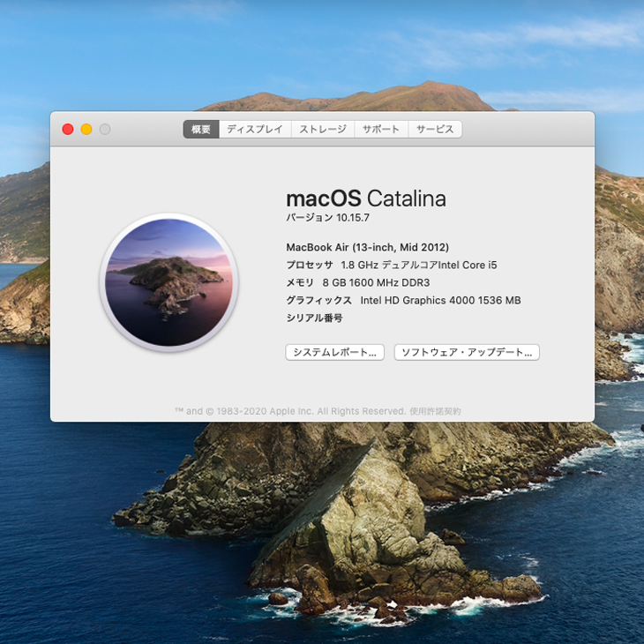Open the サービス tab

pos(435,130)
